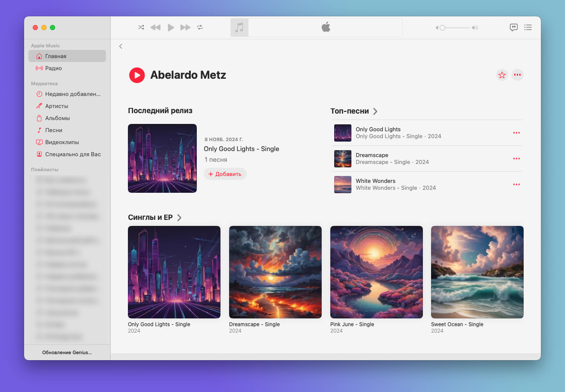Viewport: 565px width, 392px height.
Task: Open latest release cover art
Action: pos(162,158)
